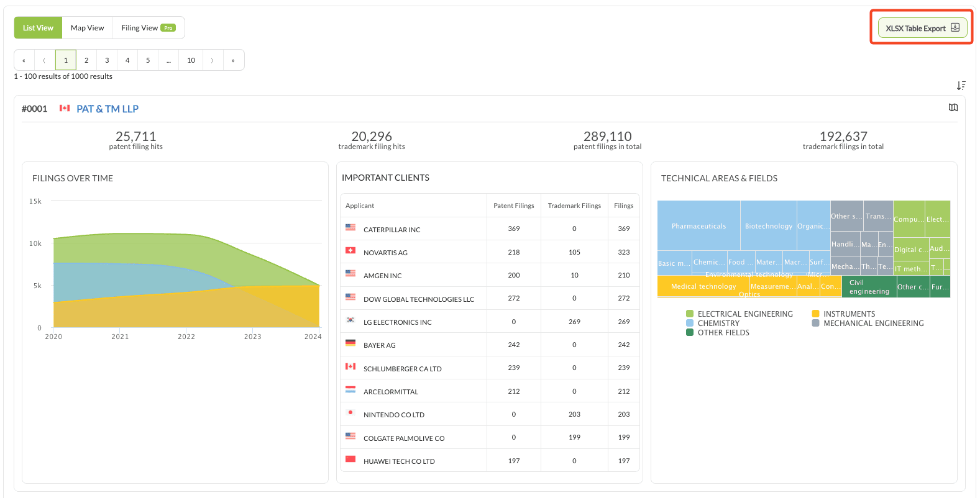
Task: Open the sort order icon
Action: [961, 85]
